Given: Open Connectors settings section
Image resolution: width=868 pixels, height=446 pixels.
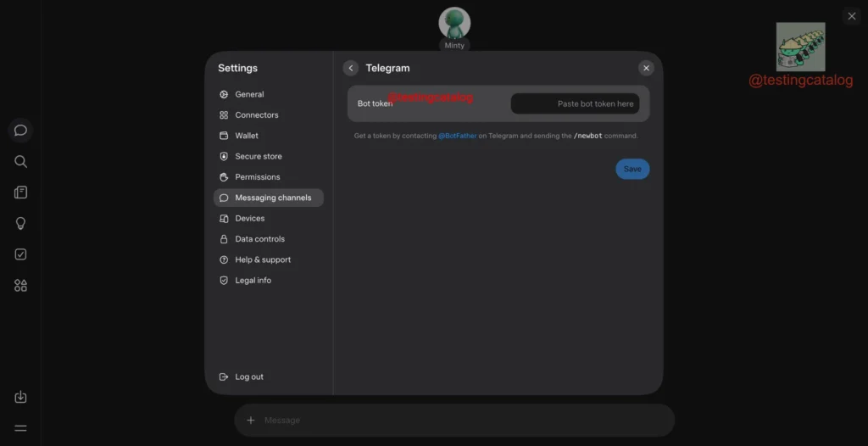Looking at the screenshot, I should tap(269, 115).
